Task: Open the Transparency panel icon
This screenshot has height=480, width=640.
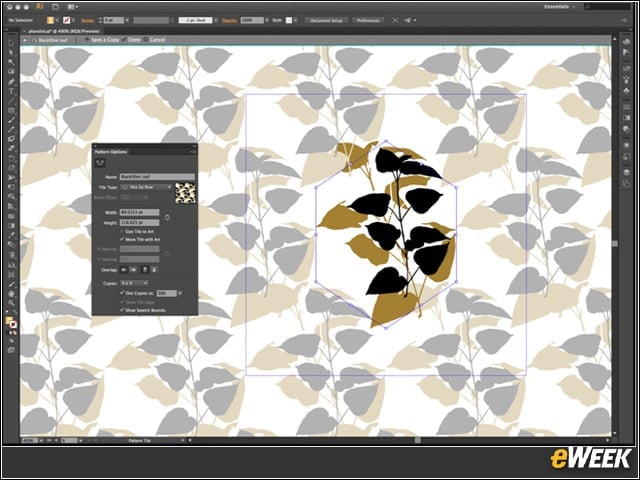Action: click(627, 129)
